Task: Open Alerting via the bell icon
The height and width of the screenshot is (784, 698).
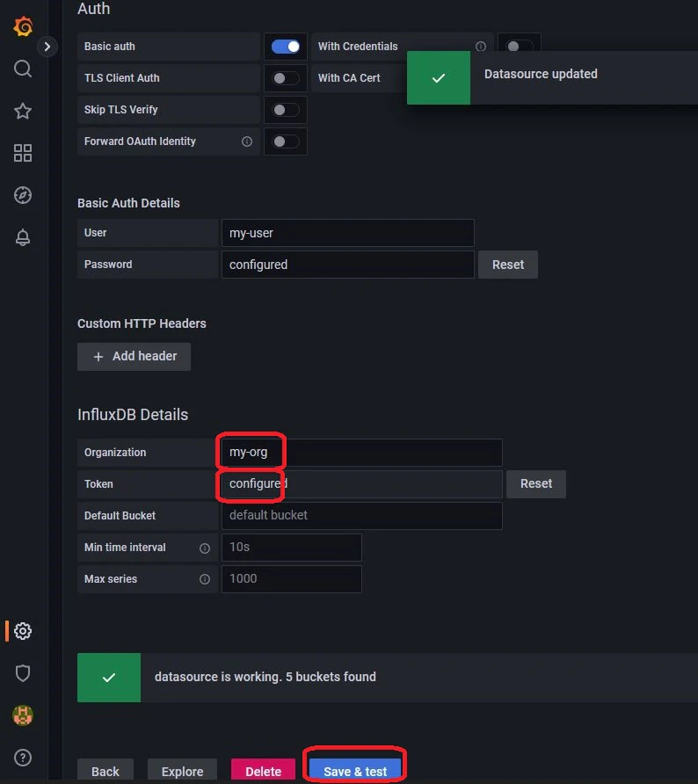Action: (23, 237)
